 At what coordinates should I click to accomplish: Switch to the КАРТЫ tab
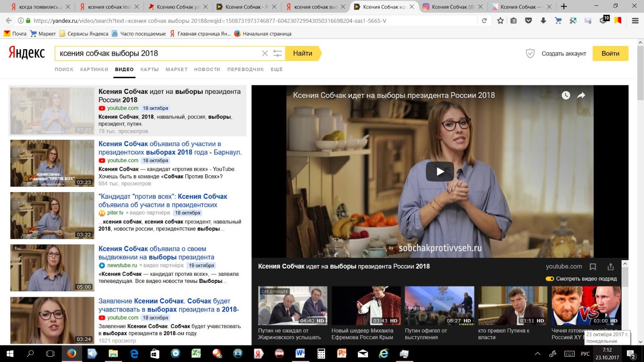point(150,69)
